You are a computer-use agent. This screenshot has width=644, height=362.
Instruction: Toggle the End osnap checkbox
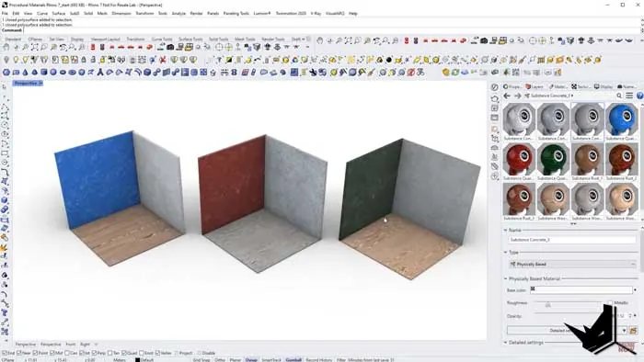click(x=5, y=353)
